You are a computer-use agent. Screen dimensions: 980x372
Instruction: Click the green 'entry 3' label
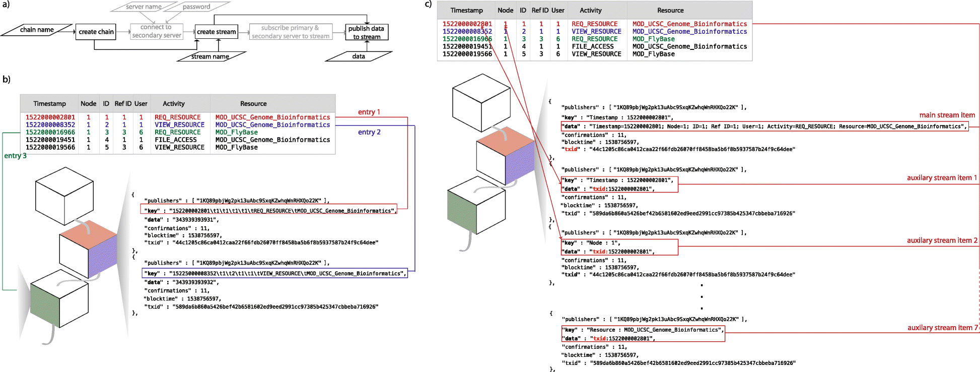point(16,156)
